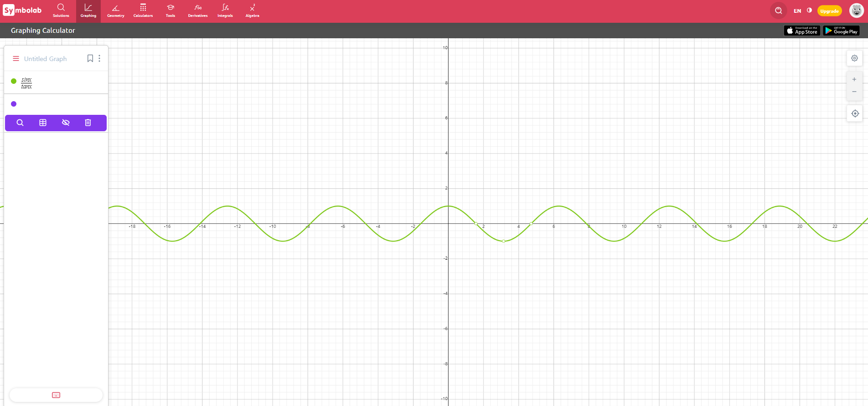
Task: Bookmark the current graph
Action: point(90,58)
